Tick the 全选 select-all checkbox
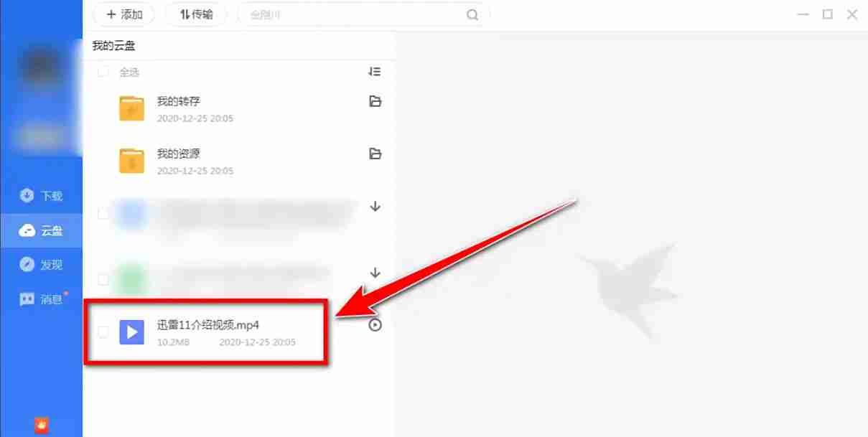This screenshot has height=437, width=868. coord(103,72)
